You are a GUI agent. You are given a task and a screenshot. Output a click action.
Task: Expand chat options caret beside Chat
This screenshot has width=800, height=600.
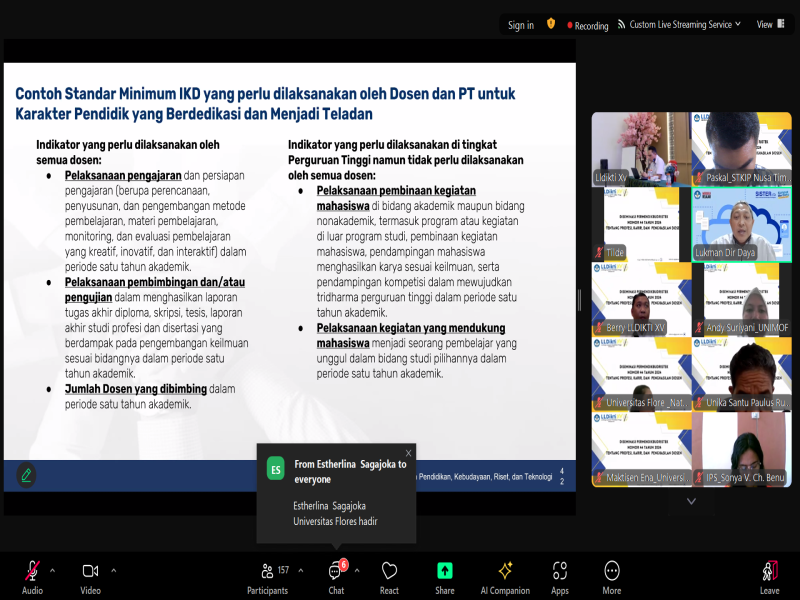click(x=357, y=570)
